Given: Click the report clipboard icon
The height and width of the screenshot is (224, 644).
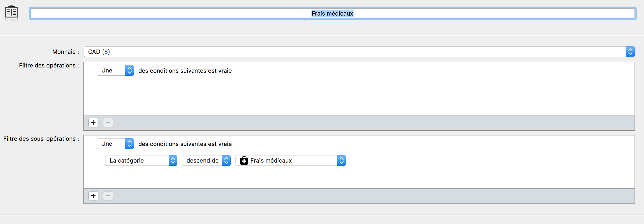Looking at the screenshot, I should click(12, 13).
